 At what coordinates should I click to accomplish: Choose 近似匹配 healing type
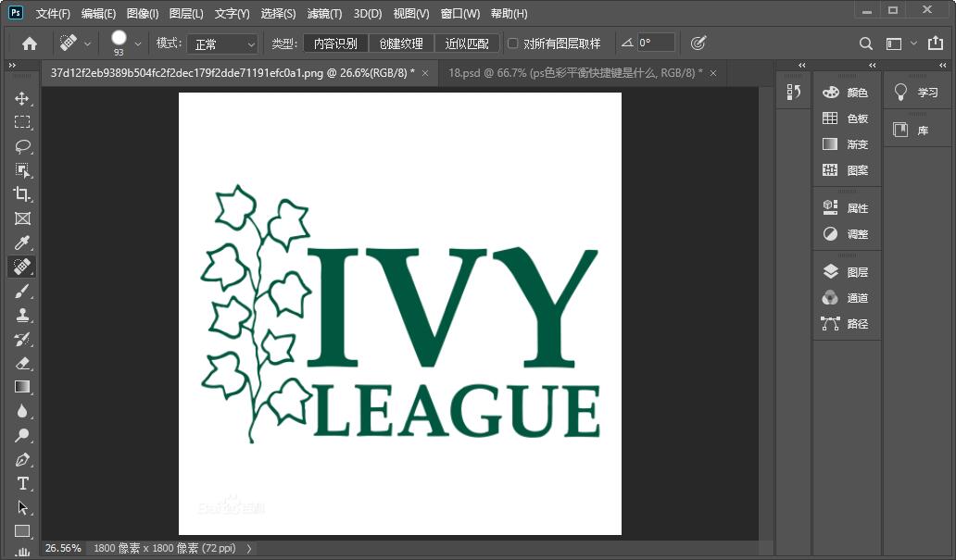466,44
